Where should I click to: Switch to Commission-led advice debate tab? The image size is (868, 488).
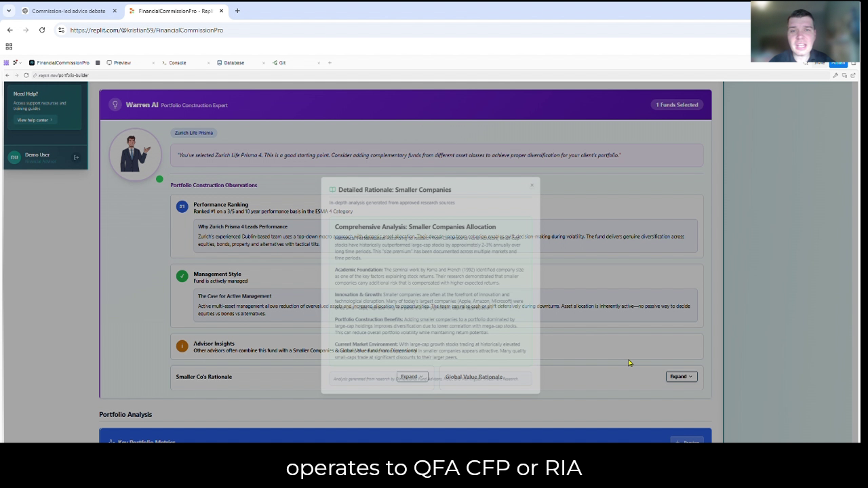68,11
